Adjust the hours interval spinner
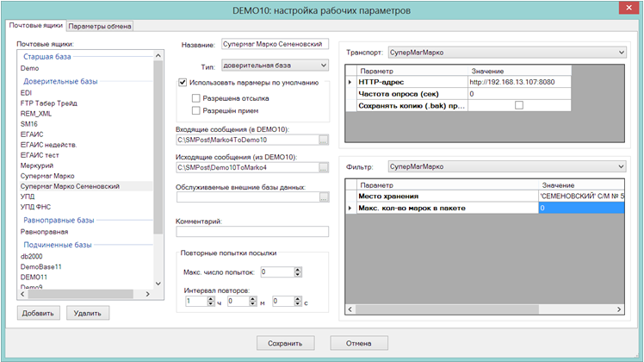Viewport: 644px width, 362px height. click(211, 301)
